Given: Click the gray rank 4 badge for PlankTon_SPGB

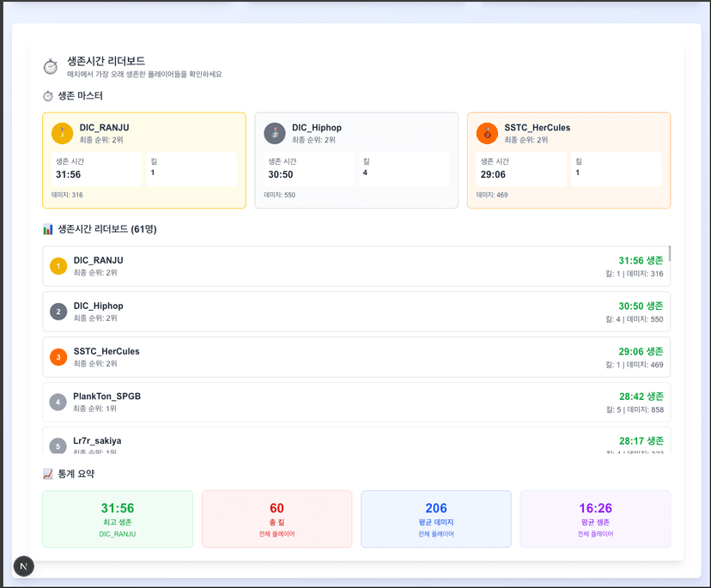Looking at the screenshot, I should pyautogui.click(x=58, y=402).
